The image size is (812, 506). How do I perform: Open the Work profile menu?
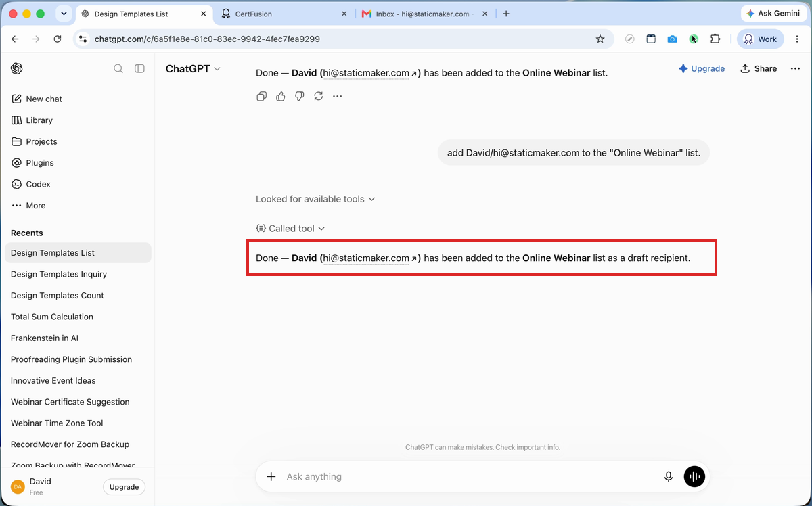click(761, 39)
